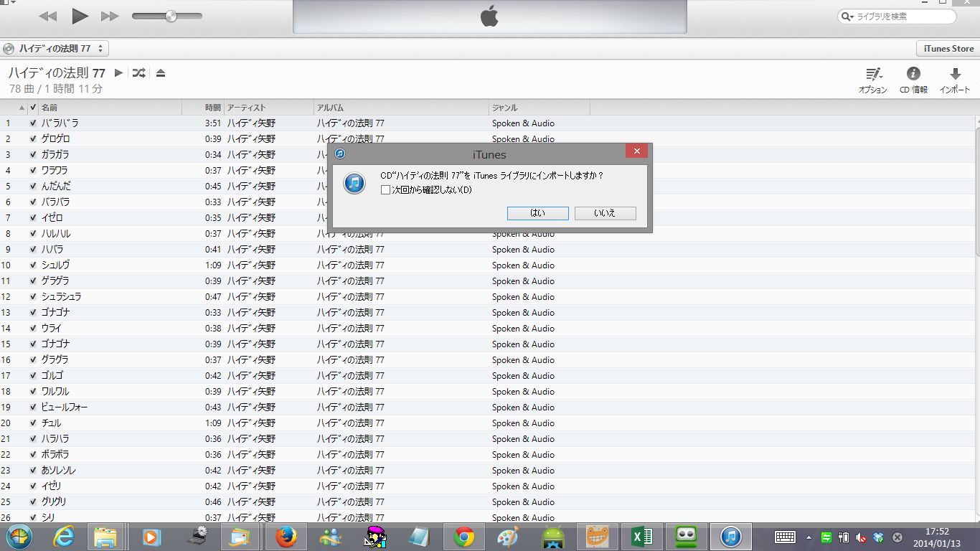Viewport: 980px width, 551px height.
Task: Confirm import by clicking はい
Action: pos(537,212)
